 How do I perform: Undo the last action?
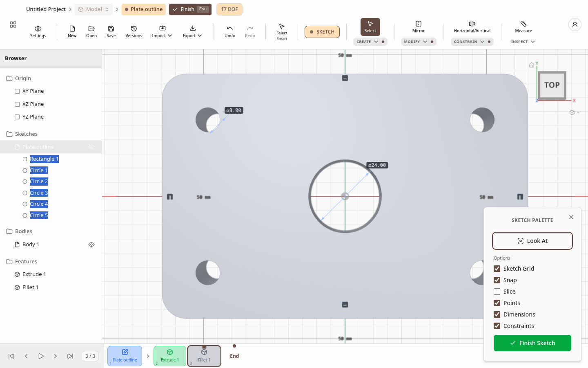click(230, 31)
